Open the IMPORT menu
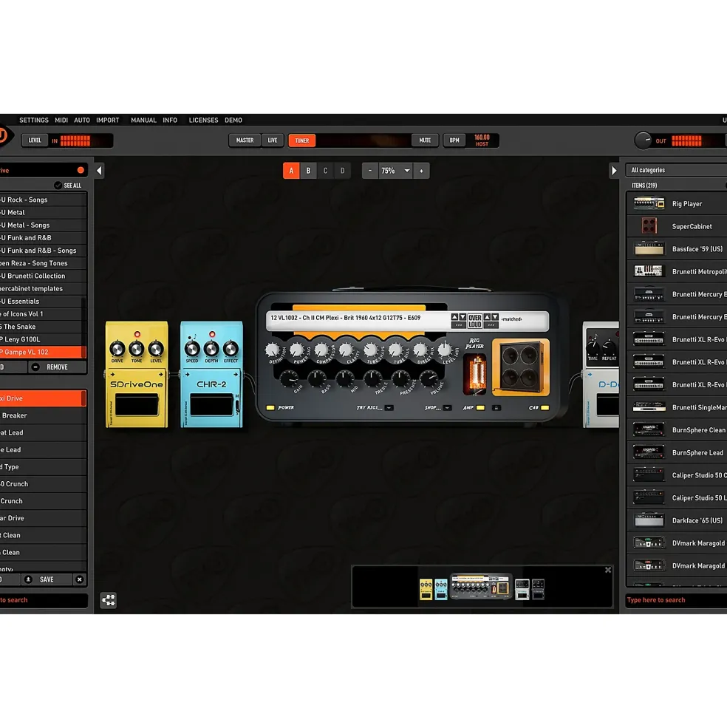The image size is (727, 728). coord(108,120)
